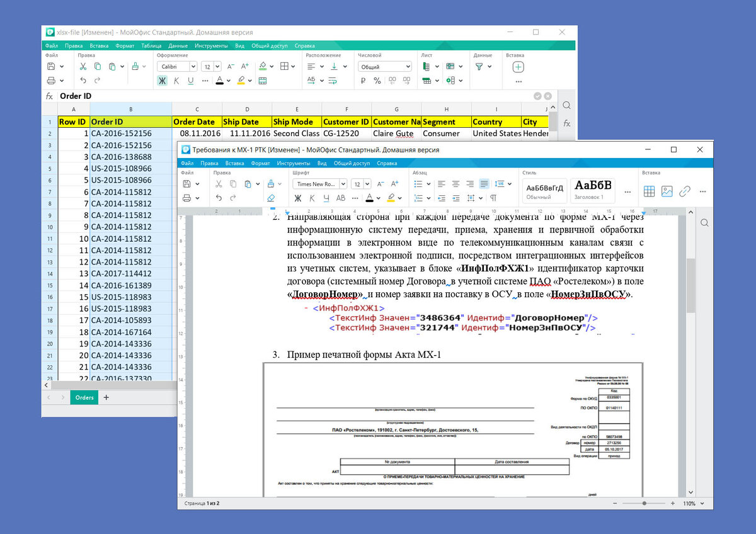
Task: Click Print icon in spreadsheet window
Action: [52, 81]
